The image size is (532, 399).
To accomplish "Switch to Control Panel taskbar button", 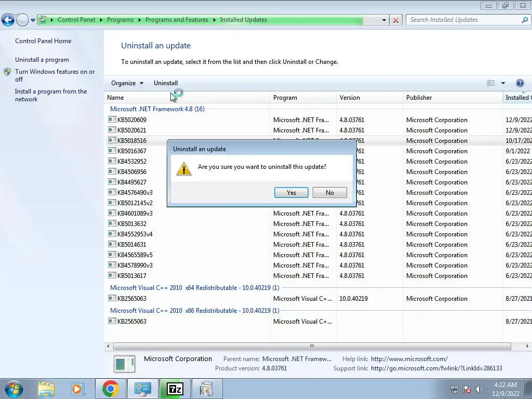I will [x=142, y=389].
